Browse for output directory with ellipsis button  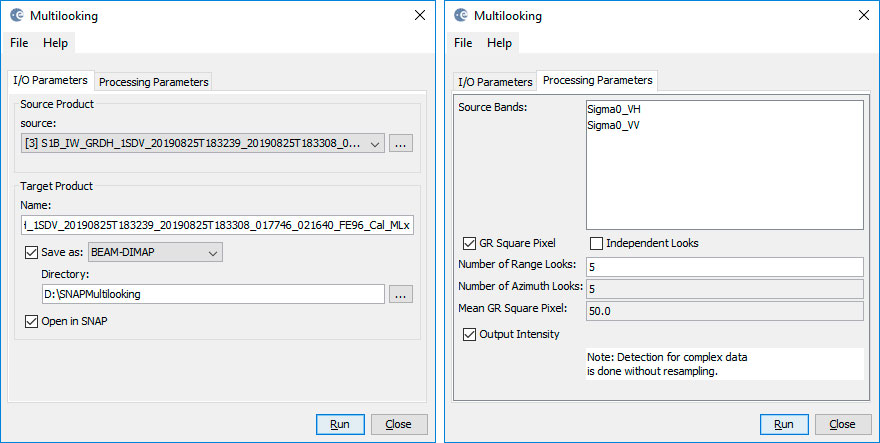click(401, 294)
